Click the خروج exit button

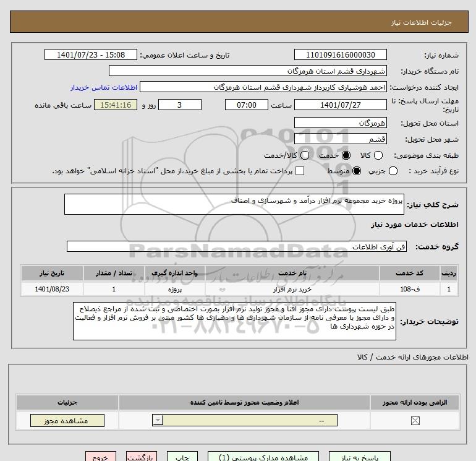click(101, 457)
